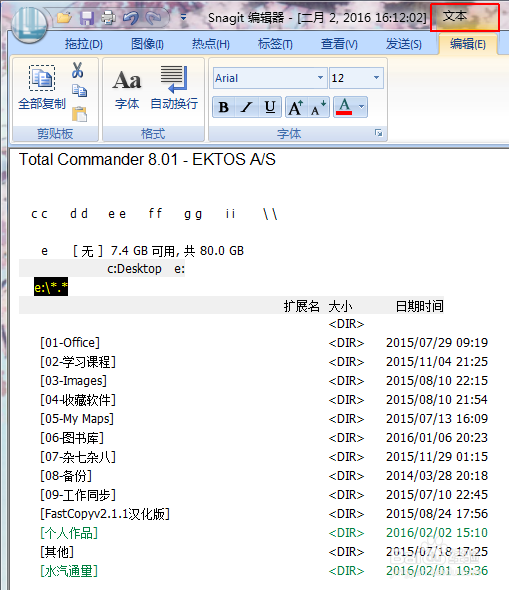Redo the last undone action
This screenshot has width=509, height=590.
[153, 18]
